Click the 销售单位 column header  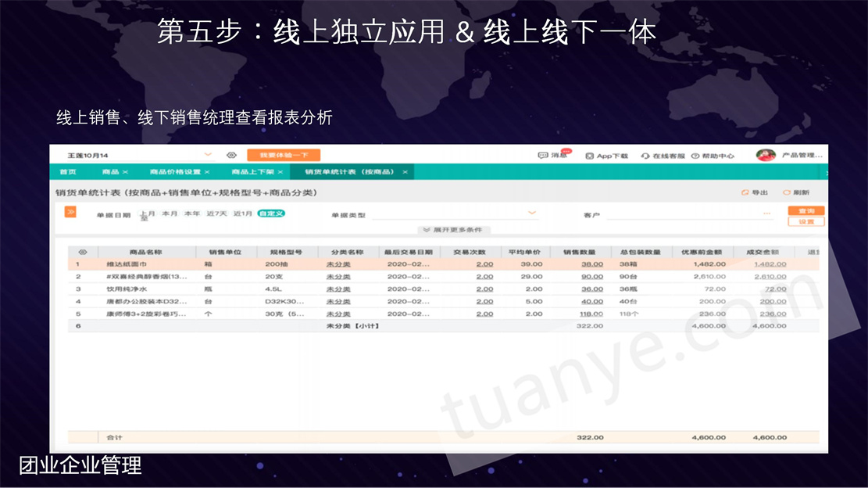point(225,252)
